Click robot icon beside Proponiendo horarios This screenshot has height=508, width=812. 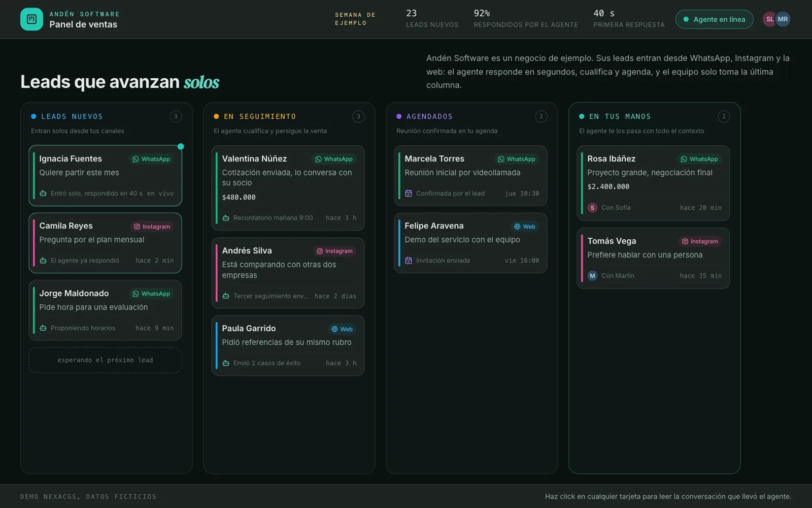43,328
